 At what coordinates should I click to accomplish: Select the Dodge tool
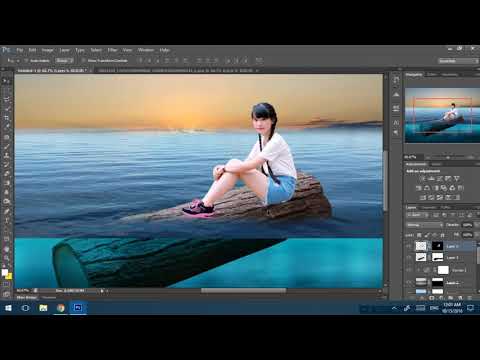6,201
